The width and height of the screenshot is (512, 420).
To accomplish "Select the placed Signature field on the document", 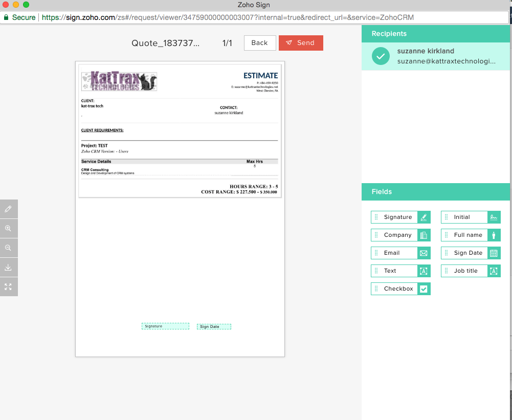I will [165, 326].
